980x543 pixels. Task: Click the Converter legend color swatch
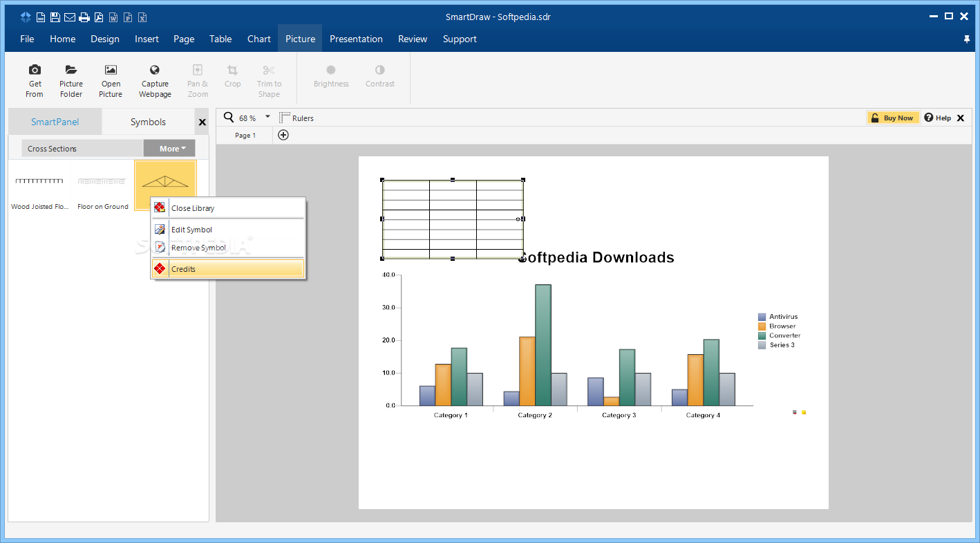[x=762, y=335]
